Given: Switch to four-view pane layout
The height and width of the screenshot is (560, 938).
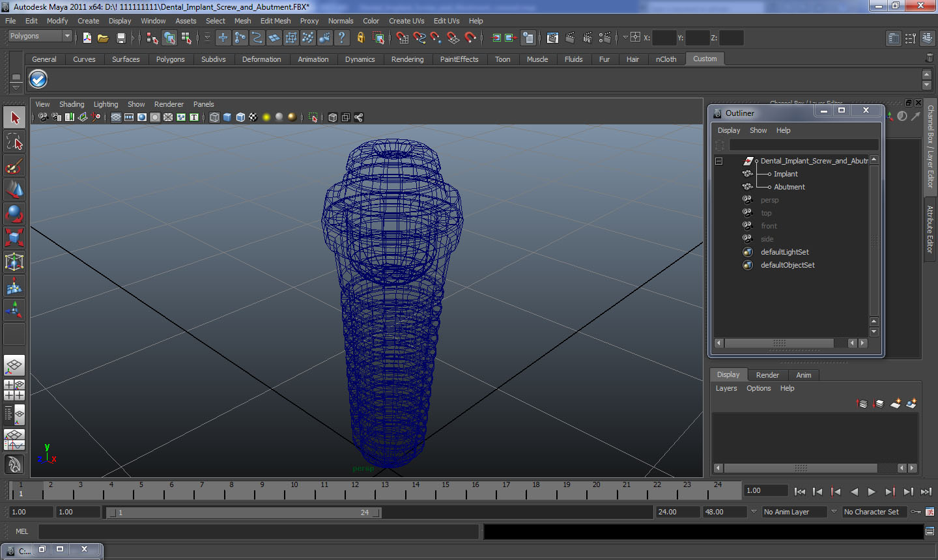Looking at the screenshot, I should pyautogui.click(x=14, y=389).
